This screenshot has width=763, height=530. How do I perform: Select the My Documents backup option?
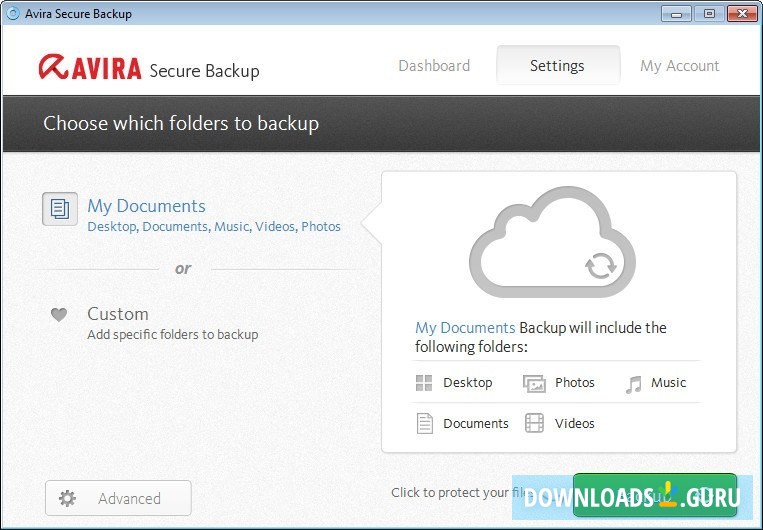pyautogui.click(x=146, y=206)
